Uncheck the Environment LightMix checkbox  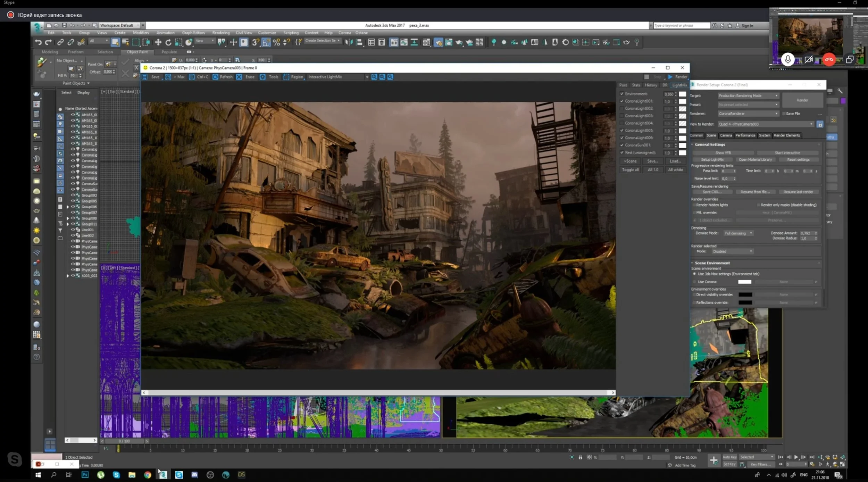(x=622, y=94)
